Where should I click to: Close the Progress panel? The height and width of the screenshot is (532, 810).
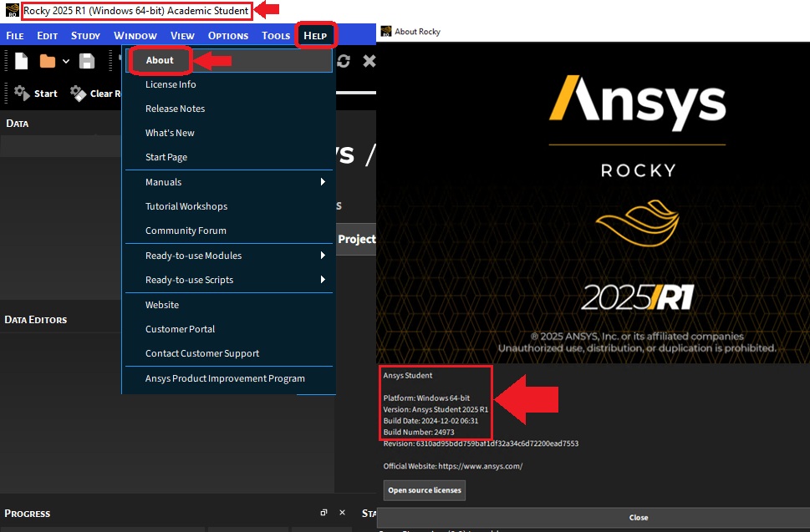(x=342, y=513)
